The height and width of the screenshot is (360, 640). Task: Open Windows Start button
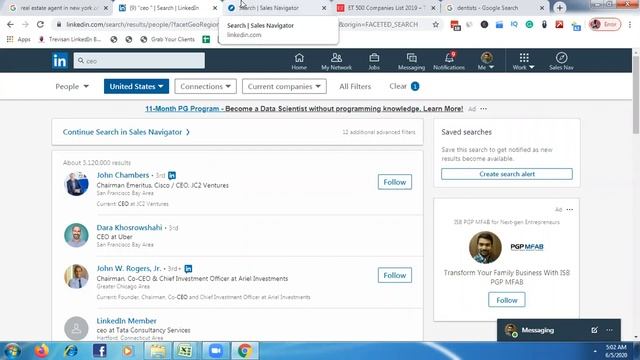coord(12,351)
